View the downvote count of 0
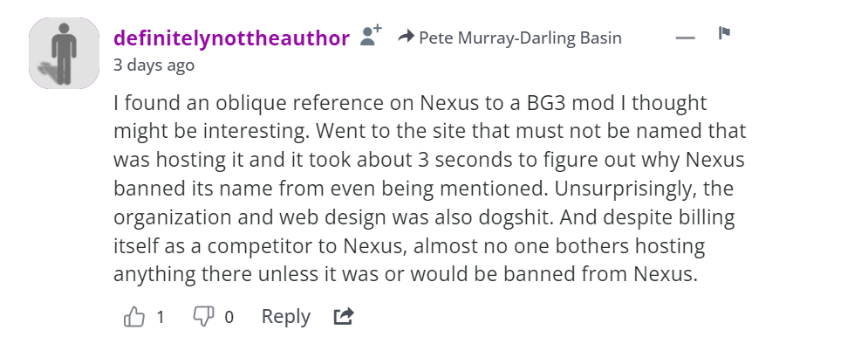 (x=229, y=317)
